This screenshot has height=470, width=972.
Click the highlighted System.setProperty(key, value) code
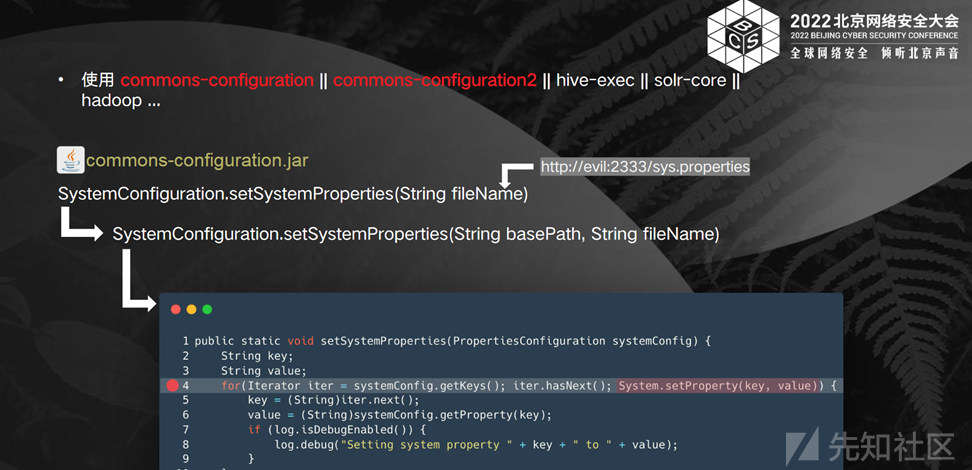(x=720, y=385)
